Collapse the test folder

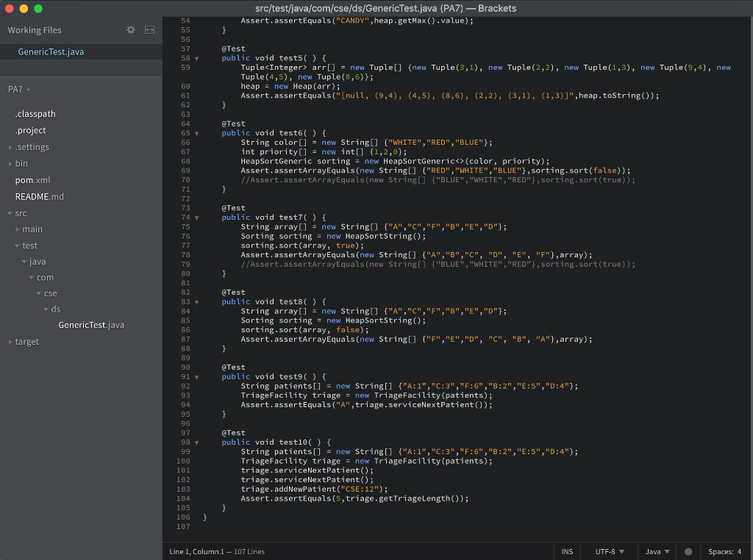(18, 245)
